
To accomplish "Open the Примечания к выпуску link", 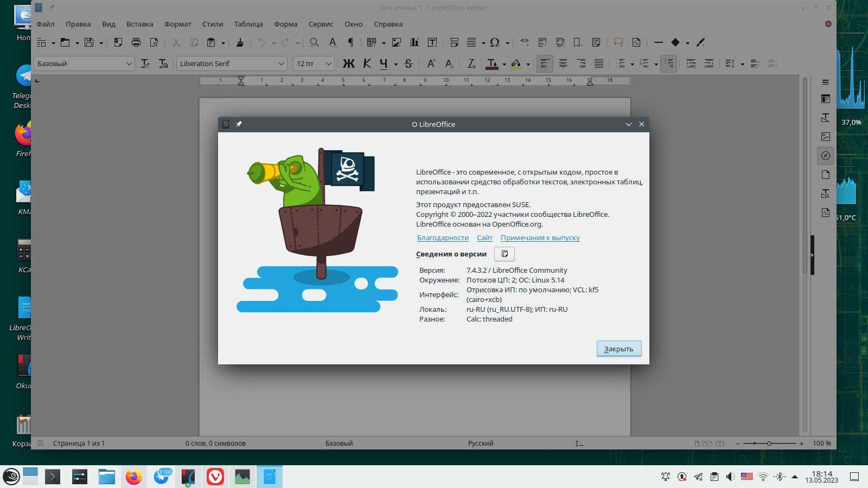I will click(x=540, y=237).
